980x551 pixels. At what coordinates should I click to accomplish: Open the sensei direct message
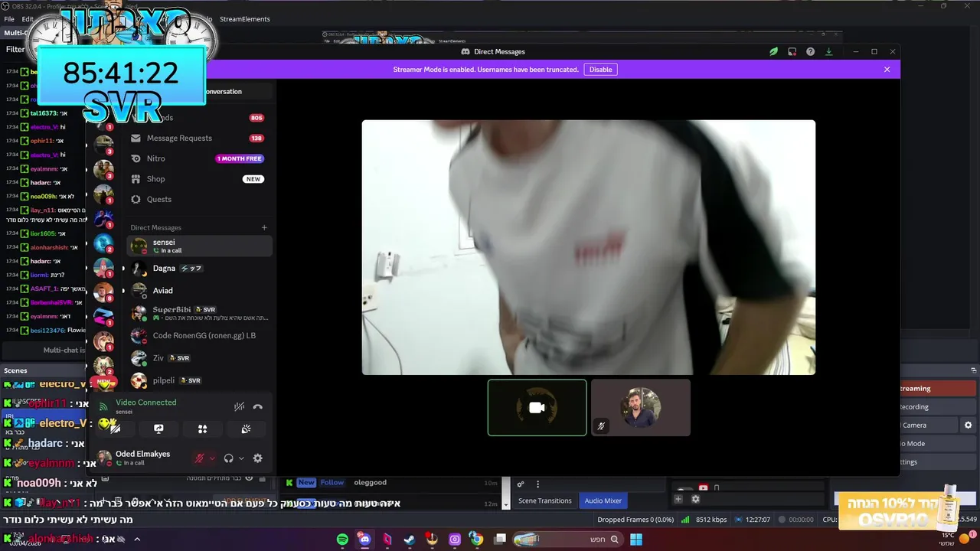tap(199, 246)
